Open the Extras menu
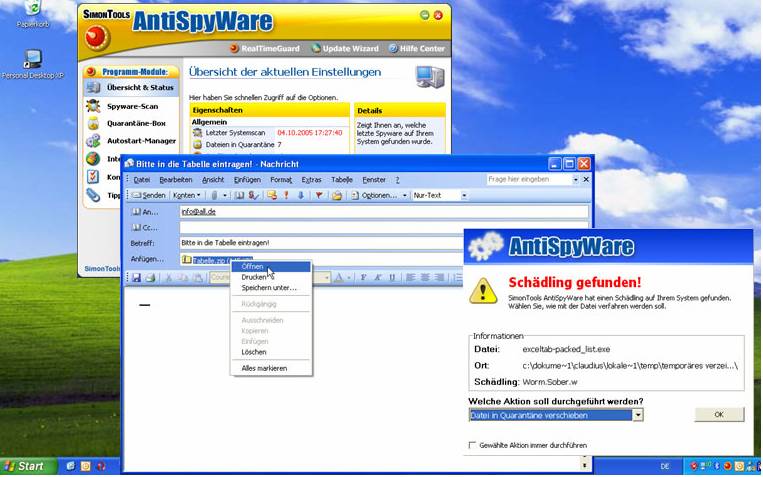Viewport: 763px width, 477px height. (x=311, y=180)
